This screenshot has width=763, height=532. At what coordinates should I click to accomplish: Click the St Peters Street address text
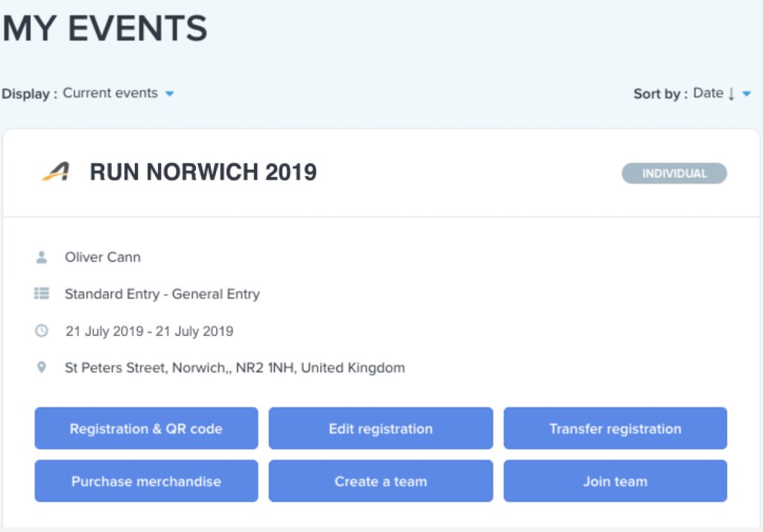[x=235, y=367]
